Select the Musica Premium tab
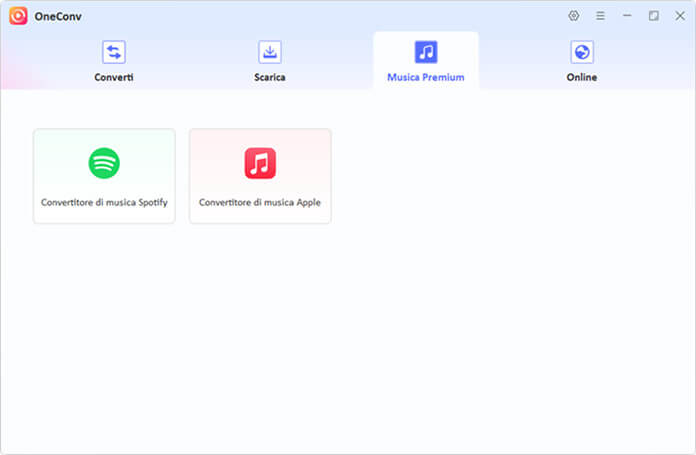Screen dimensions: 696x455 pos(426,61)
